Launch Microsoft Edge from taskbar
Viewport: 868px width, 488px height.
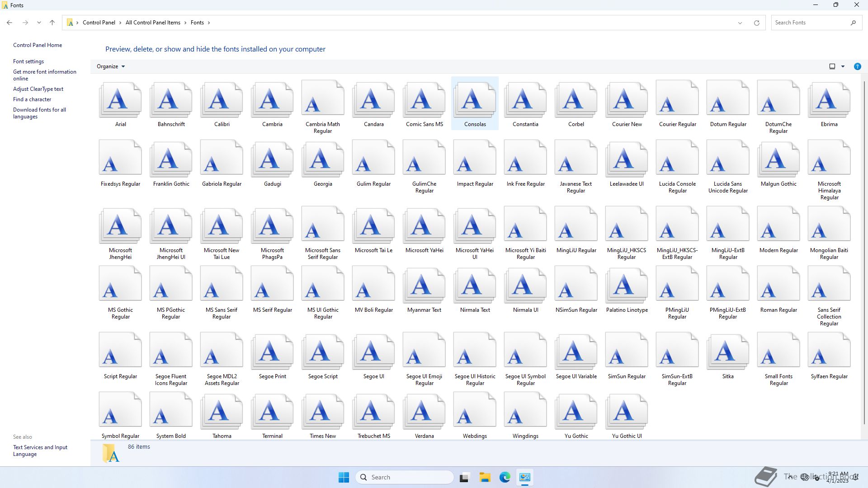pyautogui.click(x=505, y=477)
